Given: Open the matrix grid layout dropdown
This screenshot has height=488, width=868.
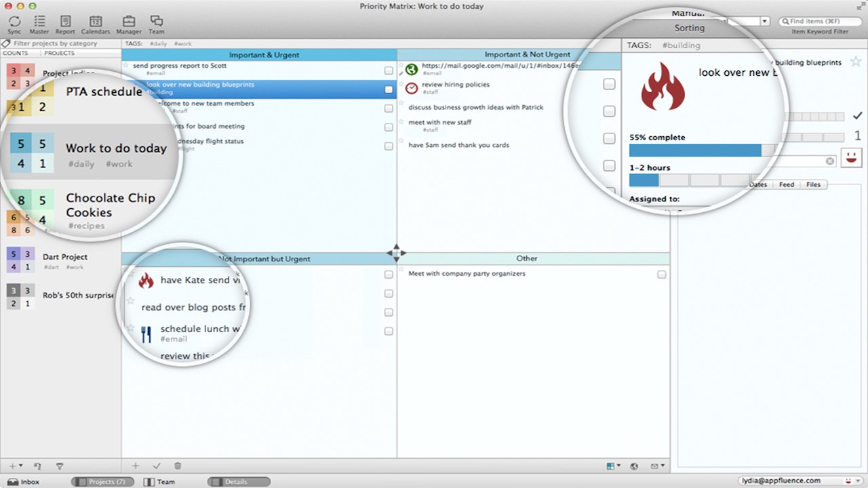Looking at the screenshot, I should tap(614, 466).
